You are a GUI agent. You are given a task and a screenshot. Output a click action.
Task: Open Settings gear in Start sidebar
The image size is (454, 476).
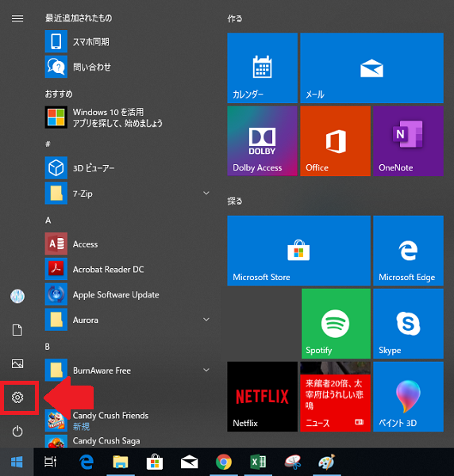[17, 397]
